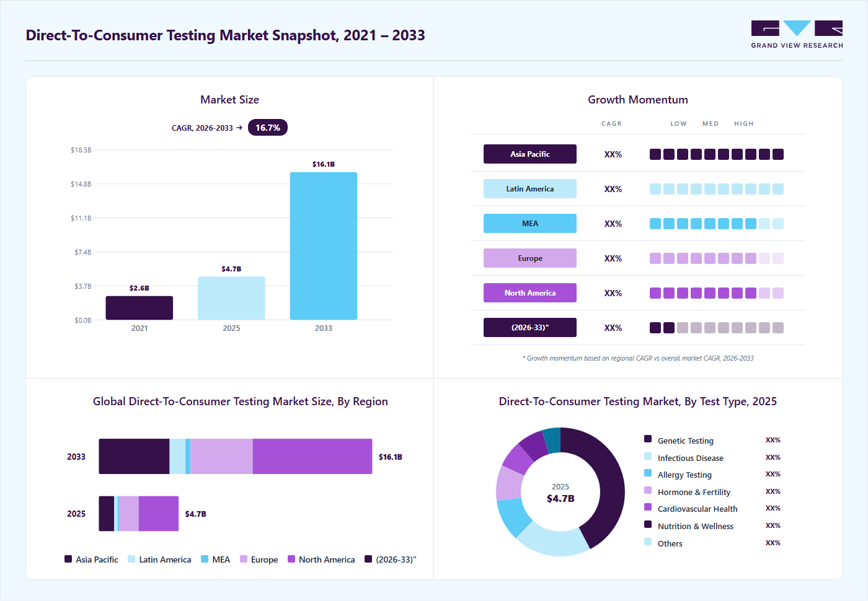Select the 2033 market size bar
Image resolution: width=868 pixels, height=601 pixels.
(x=324, y=246)
